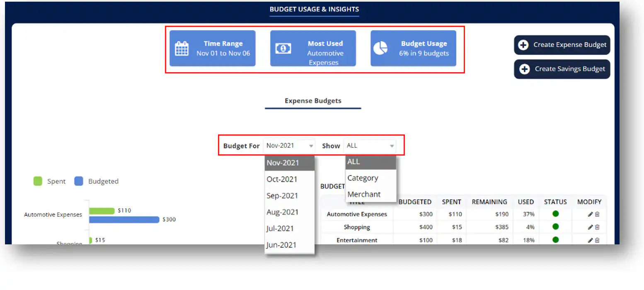Click the plus icon on Create Expense Budget

[523, 45]
